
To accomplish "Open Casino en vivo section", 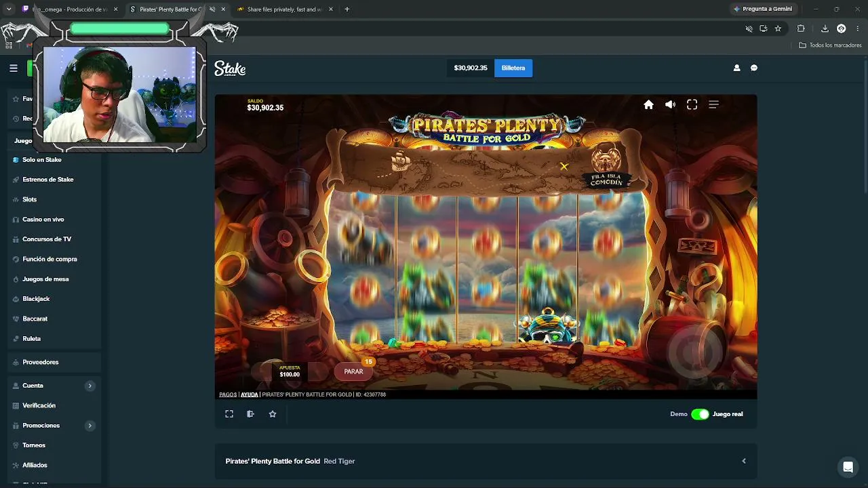I will pos(43,220).
